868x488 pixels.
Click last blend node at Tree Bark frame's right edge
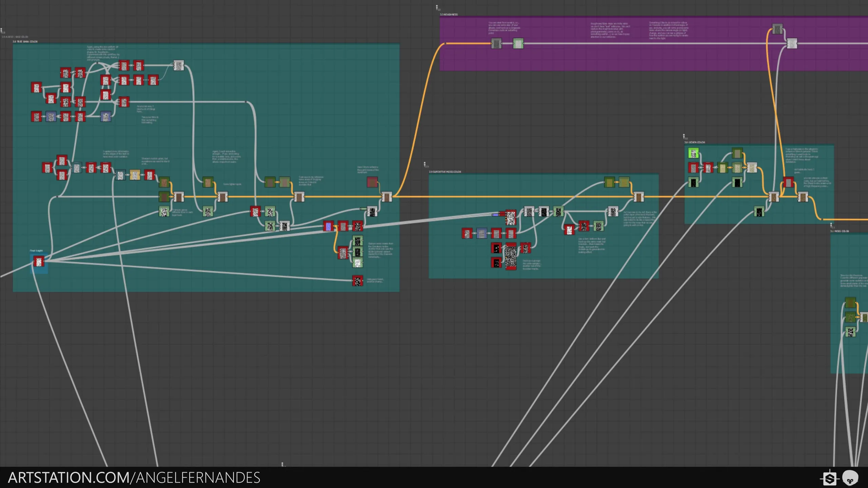tap(387, 197)
